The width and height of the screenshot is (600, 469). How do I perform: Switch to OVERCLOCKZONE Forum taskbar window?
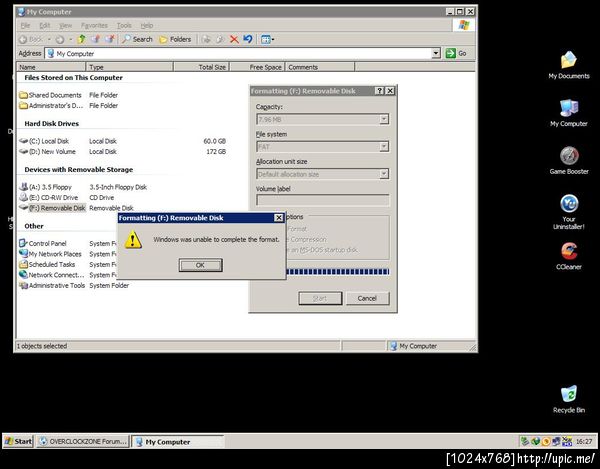click(83, 441)
